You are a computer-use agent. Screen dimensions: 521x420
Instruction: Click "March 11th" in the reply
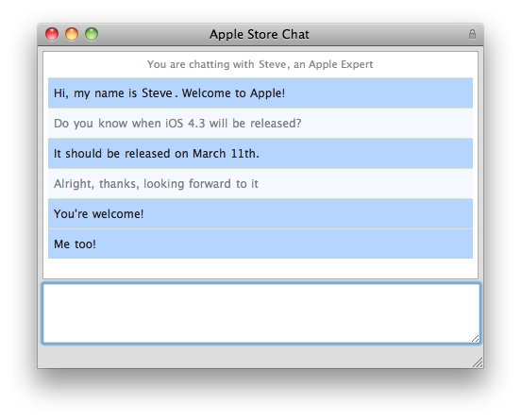226,154
